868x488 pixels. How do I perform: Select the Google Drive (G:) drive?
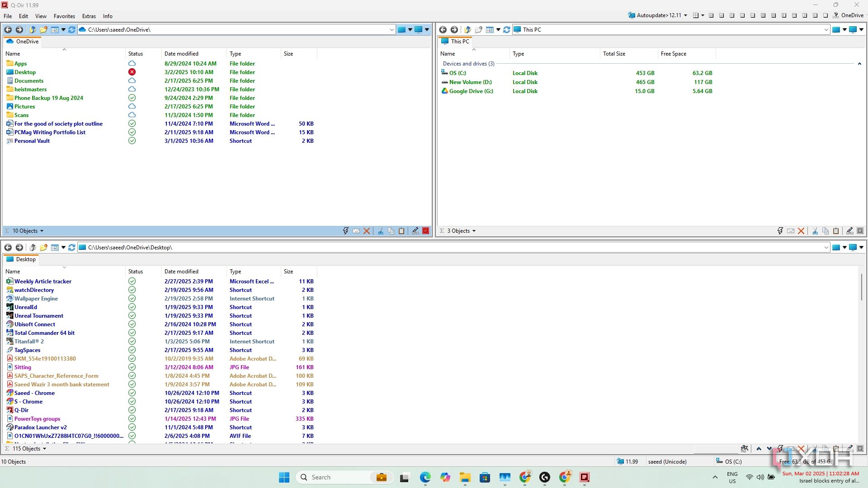pos(471,91)
